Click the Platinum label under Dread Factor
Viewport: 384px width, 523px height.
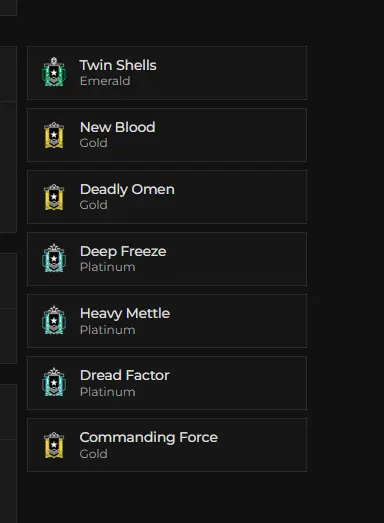pyautogui.click(x=107, y=392)
